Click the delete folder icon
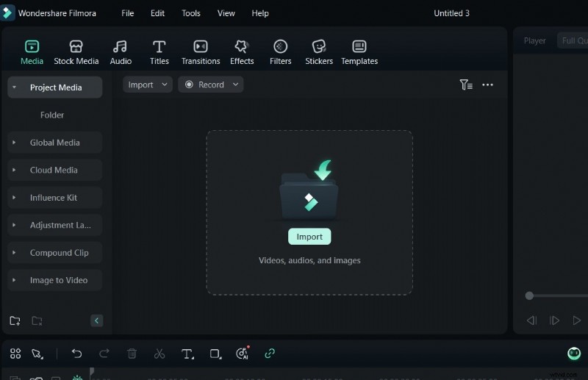The image size is (588, 380). 37,320
